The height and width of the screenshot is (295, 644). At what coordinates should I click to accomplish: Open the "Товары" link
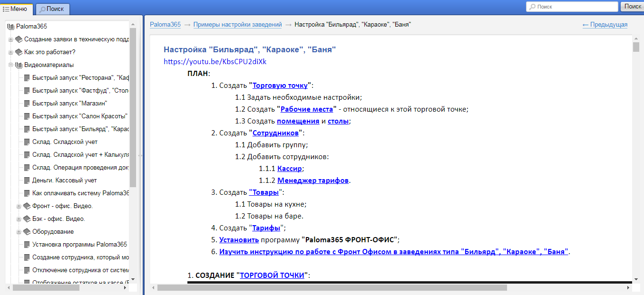(x=263, y=192)
